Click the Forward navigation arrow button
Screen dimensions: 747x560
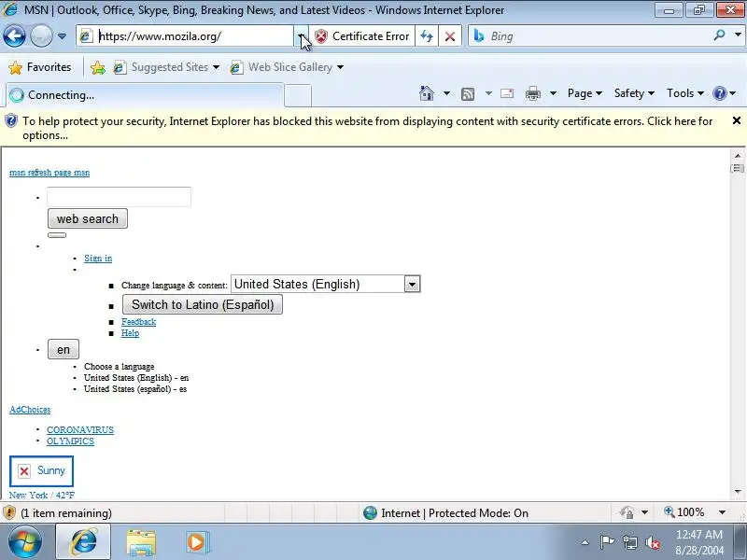pos(41,36)
